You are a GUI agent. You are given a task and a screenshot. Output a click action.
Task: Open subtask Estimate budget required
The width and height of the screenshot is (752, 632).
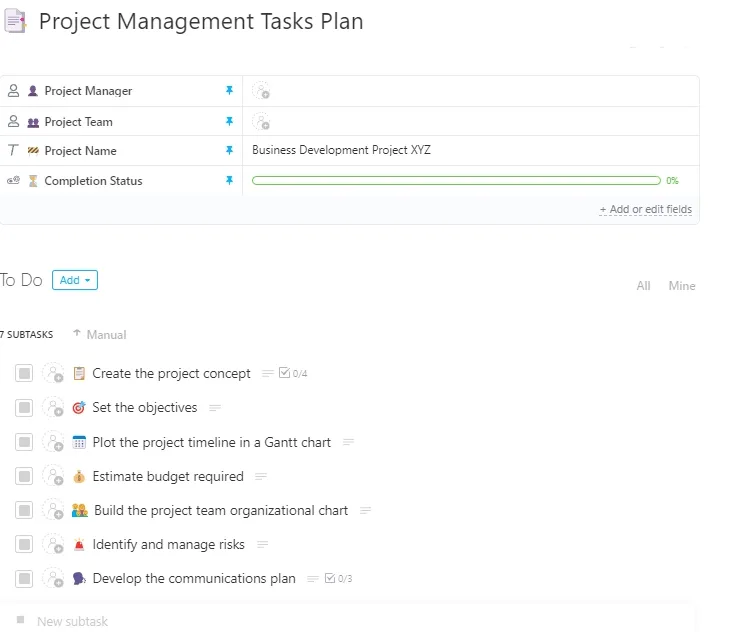(168, 476)
